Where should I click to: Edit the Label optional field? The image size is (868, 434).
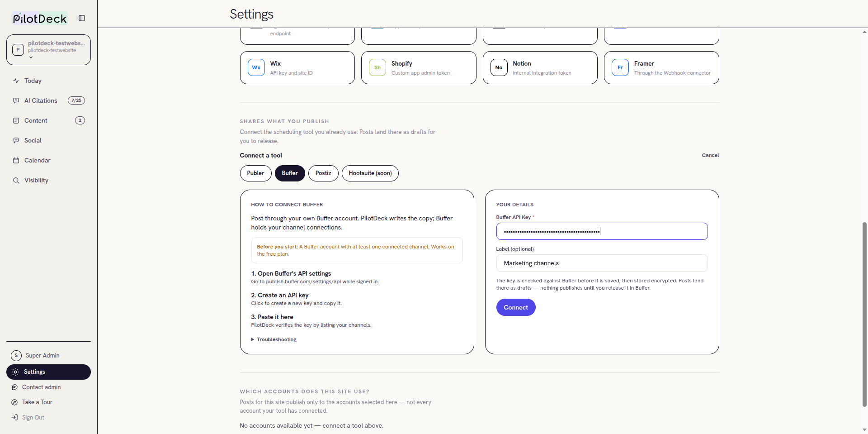click(602, 263)
